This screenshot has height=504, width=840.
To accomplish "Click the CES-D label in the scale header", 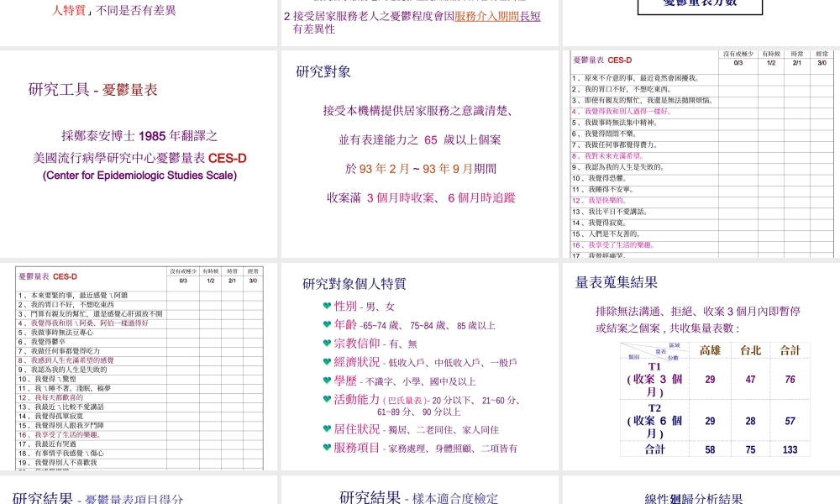I will click(x=620, y=60).
